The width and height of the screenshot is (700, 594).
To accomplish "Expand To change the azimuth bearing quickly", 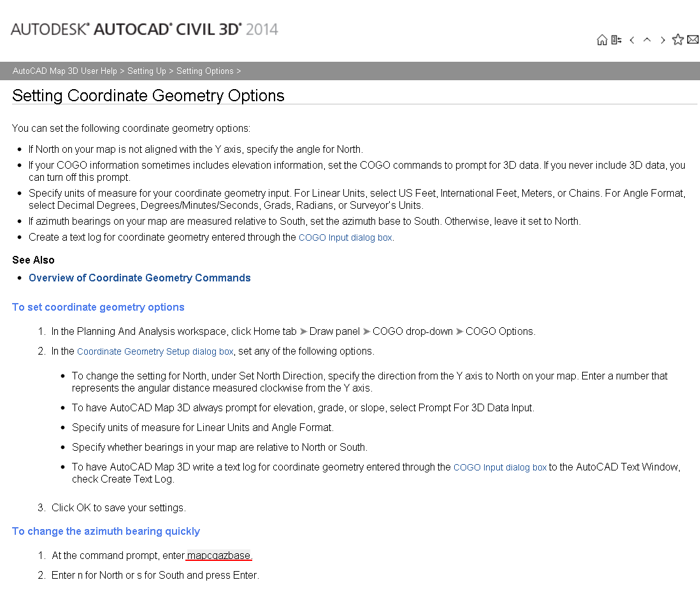I will [106, 531].
